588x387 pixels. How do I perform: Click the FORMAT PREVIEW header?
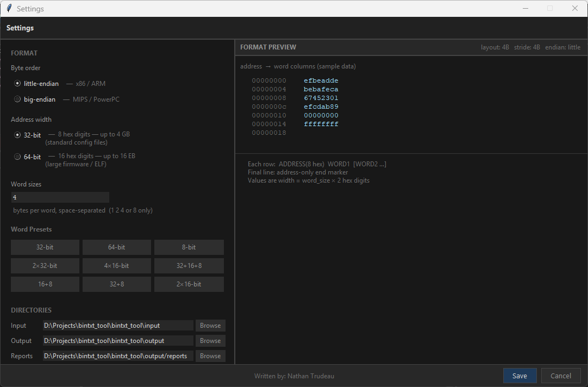tap(268, 47)
